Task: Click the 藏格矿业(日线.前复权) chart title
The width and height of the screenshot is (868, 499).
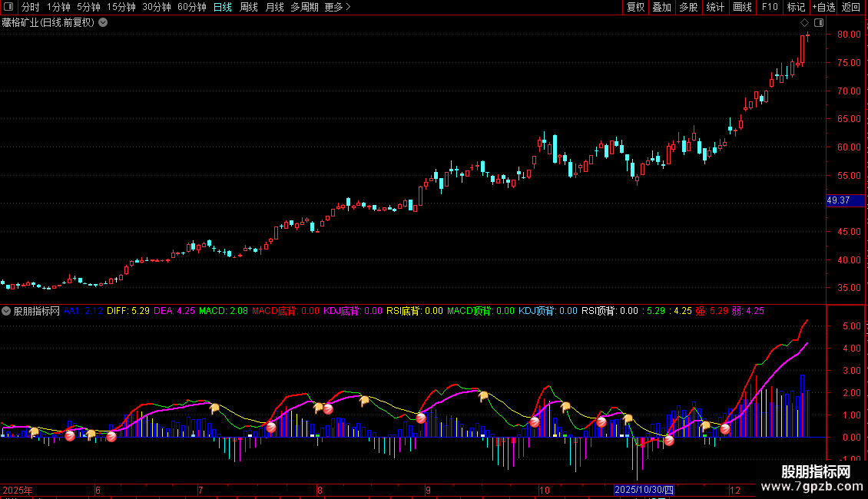Action: (48, 23)
